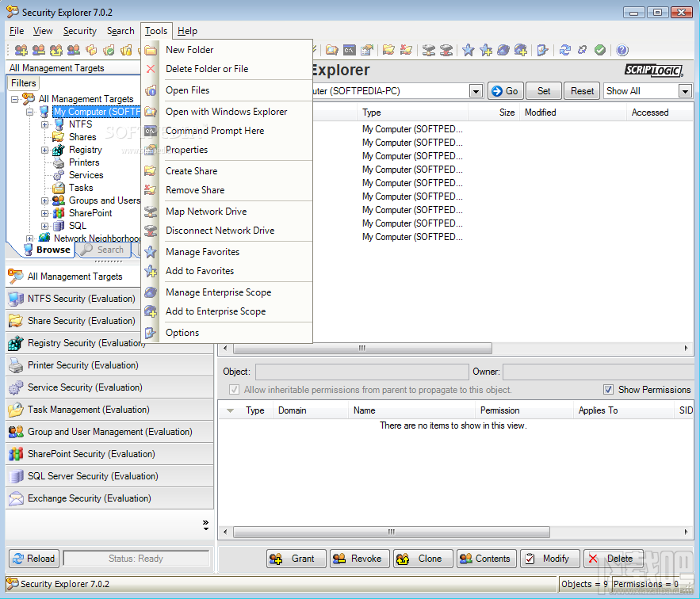This screenshot has height=599, width=700.
Task: Sort by the Modified column header
Action: pyautogui.click(x=573, y=113)
